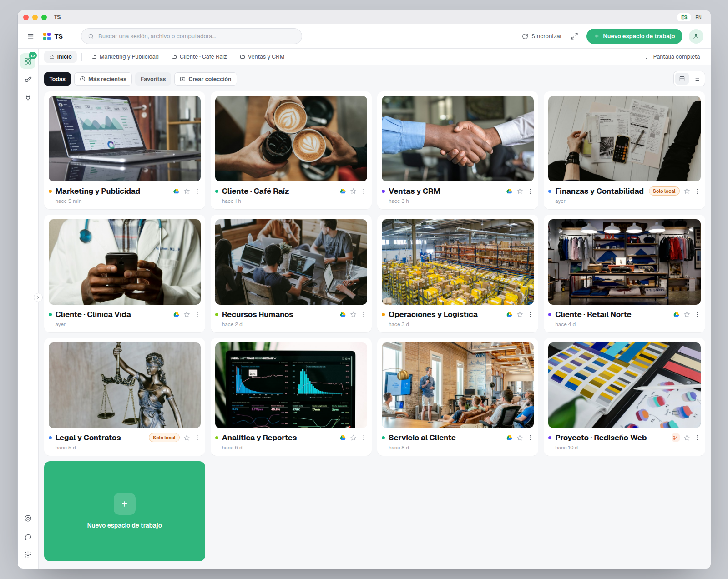Click Crear colección button
The width and height of the screenshot is (728, 579).
tap(206, 79)
